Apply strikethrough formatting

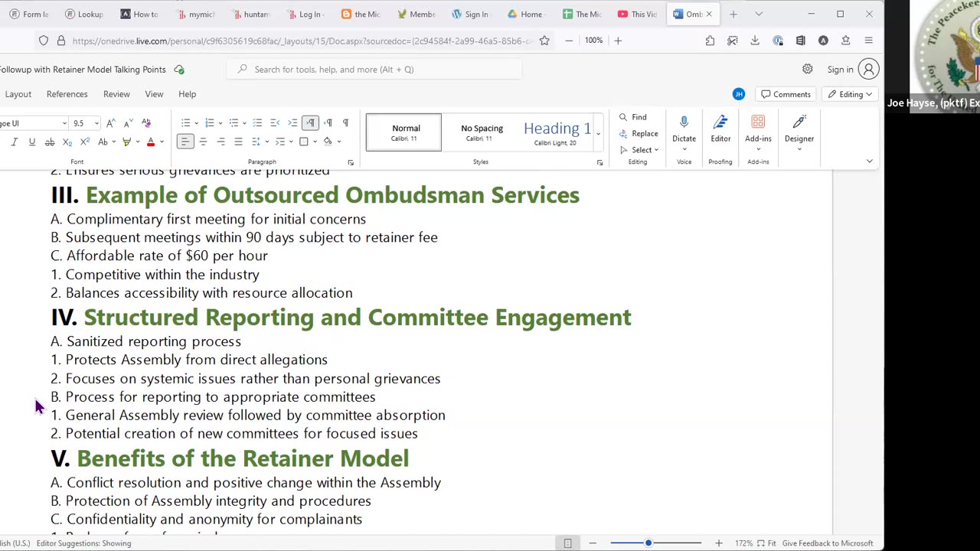click(50, 142)
